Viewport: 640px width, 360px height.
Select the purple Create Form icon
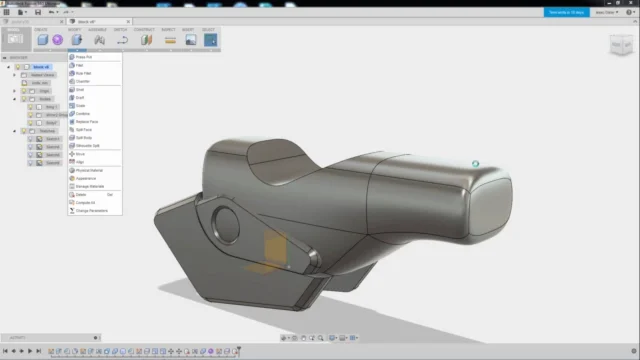pos(58,40)
